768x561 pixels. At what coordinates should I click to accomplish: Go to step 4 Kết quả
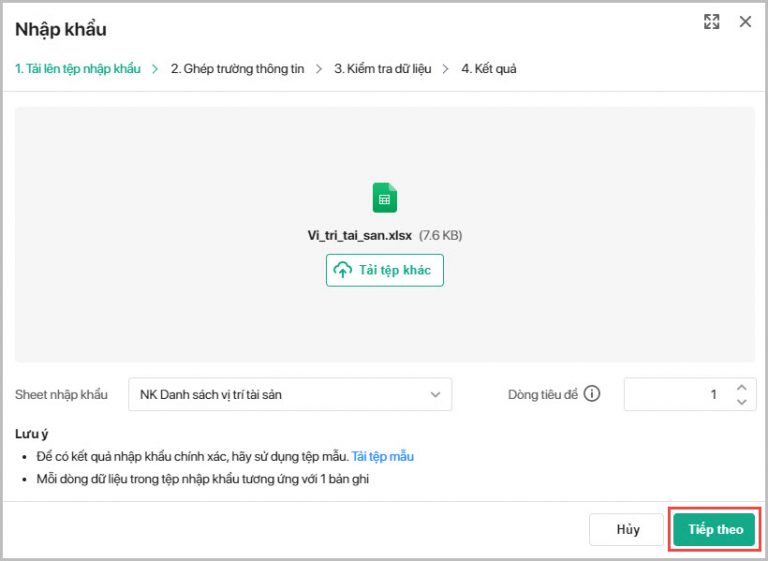(x=488, y=69)
